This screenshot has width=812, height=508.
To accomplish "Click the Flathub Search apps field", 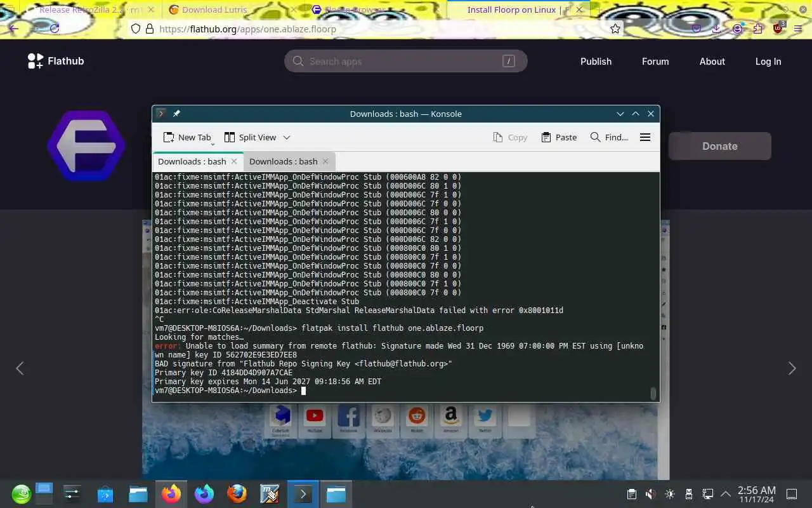I will click(406, 61).
